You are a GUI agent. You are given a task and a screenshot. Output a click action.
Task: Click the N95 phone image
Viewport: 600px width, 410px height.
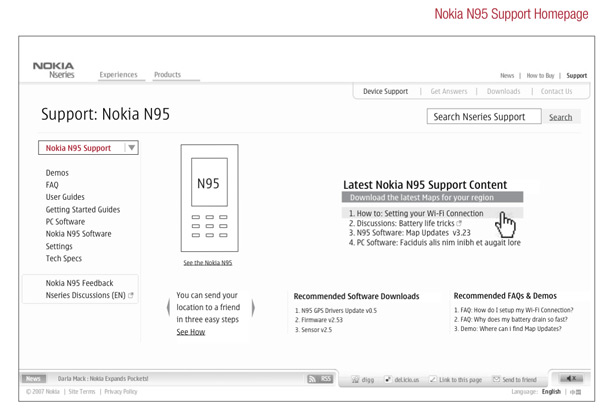pos(209,198)
